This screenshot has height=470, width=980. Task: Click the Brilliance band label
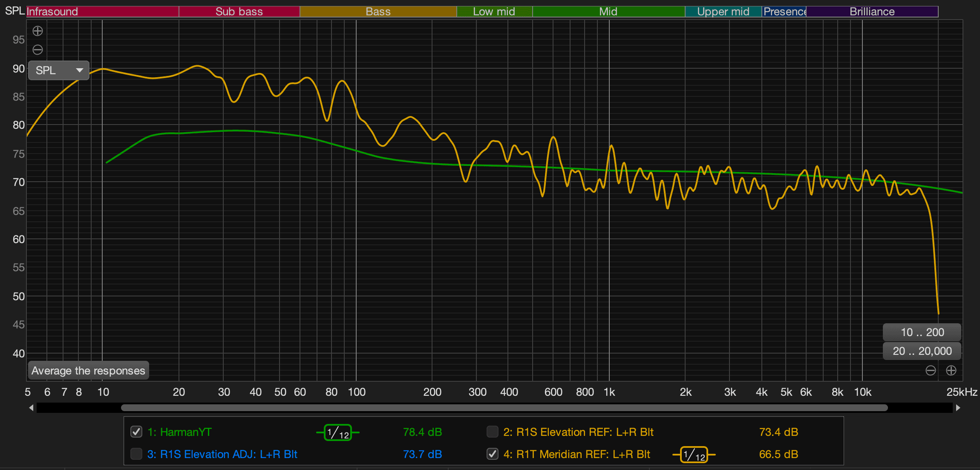point(872,12)
